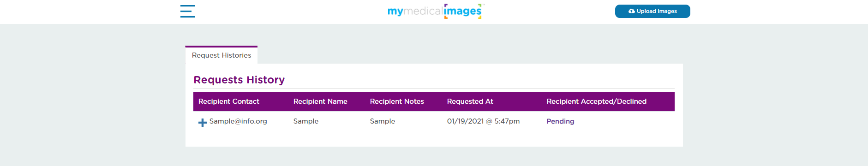Switch to the Request Histories tab
Screen dimensions: 868x166
pyautogui.click(x=221, y=55)
